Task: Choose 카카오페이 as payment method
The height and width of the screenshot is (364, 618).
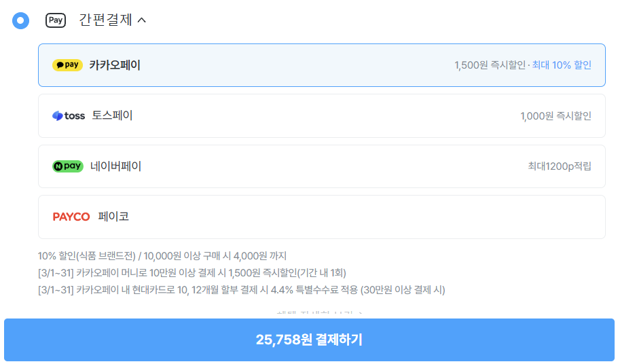Action: 115,65
